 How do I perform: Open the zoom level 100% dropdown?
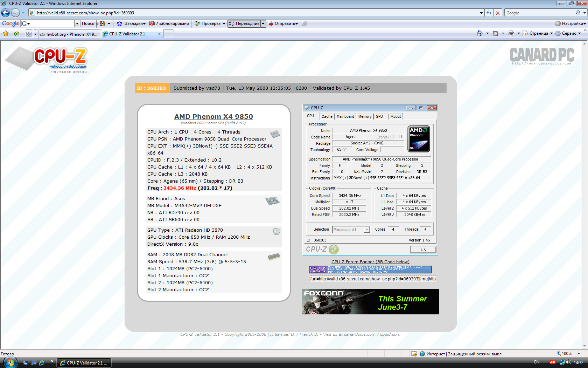579,354
